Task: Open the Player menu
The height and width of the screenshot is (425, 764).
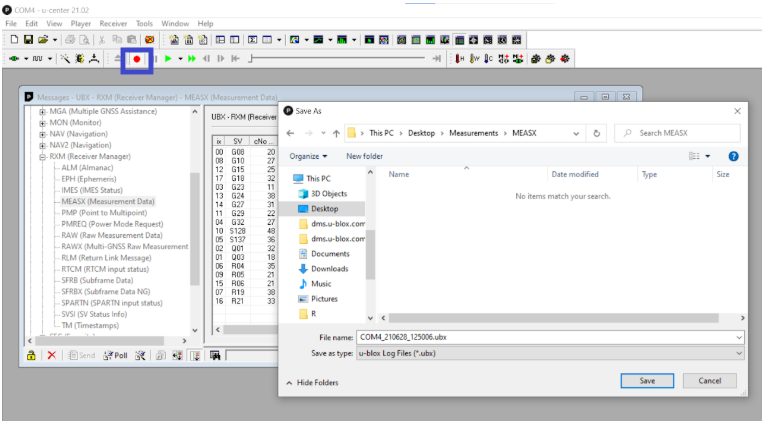Action: tap(81, 23)
